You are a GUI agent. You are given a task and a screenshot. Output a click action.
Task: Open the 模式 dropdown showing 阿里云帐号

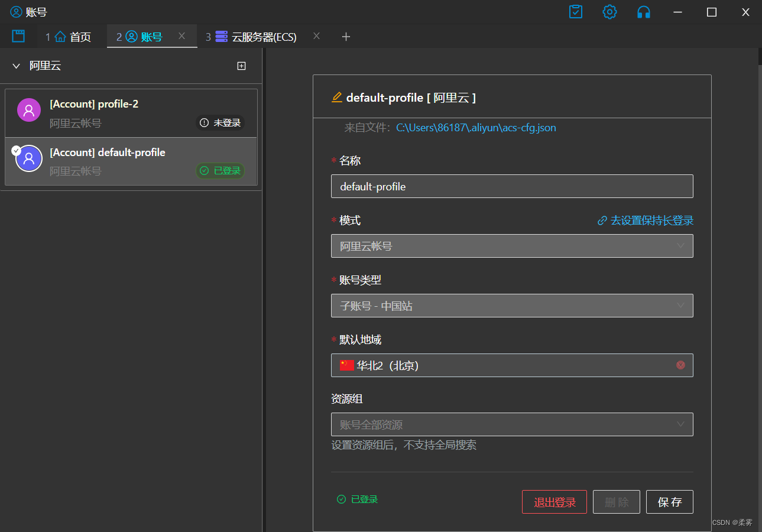[512, 246]
